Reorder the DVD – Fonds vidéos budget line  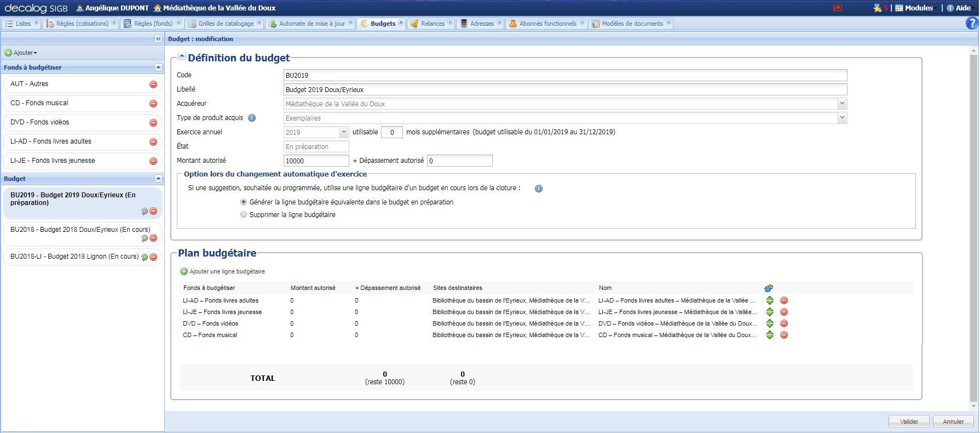tap(770, 323)
